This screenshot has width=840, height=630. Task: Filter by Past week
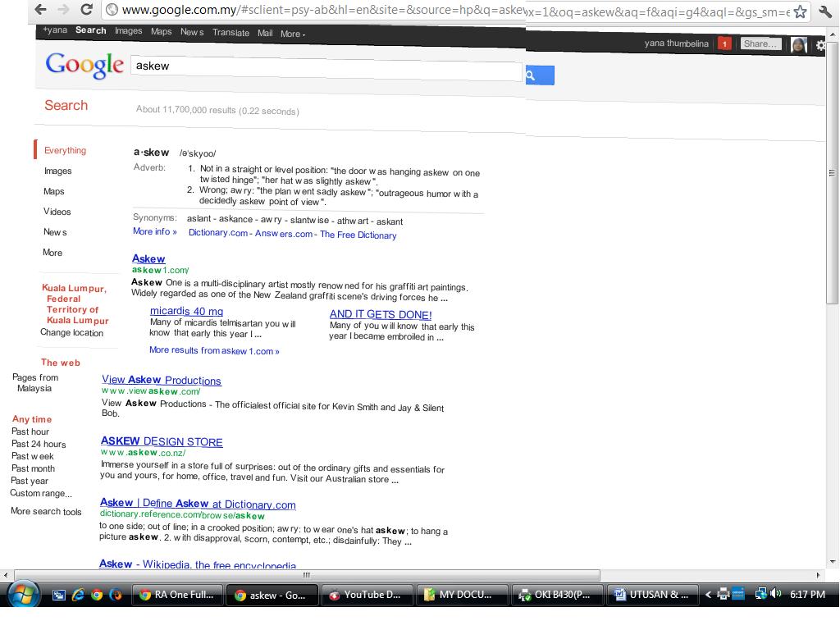click(33, 456)
